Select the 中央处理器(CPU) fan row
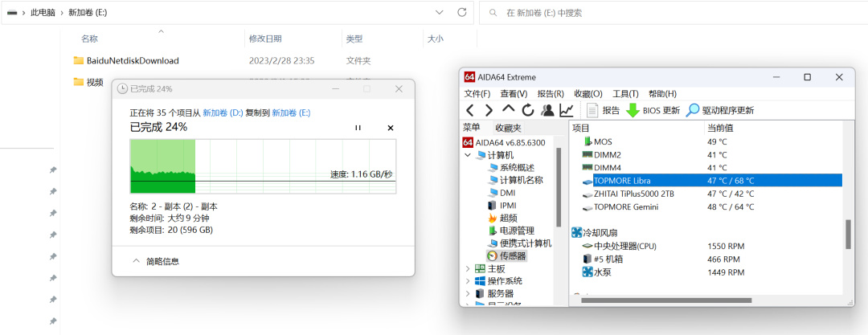 pos(706,246)
